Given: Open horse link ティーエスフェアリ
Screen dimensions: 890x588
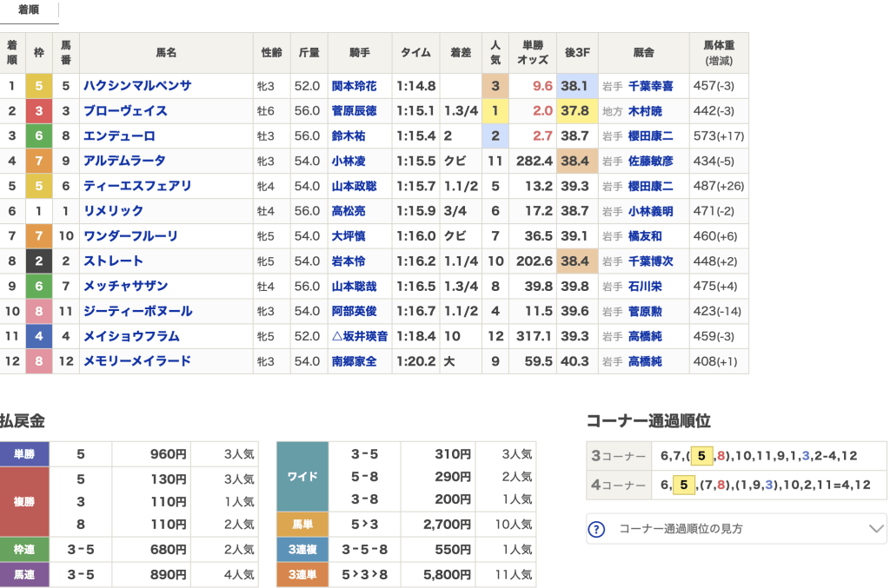Looking at the screenshot, I should coord(138,185).
